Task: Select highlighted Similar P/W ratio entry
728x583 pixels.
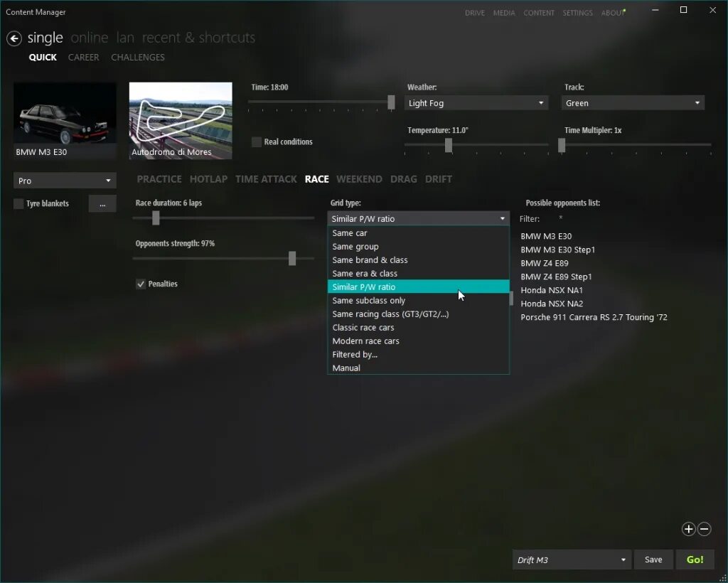Action: point(418,287)
